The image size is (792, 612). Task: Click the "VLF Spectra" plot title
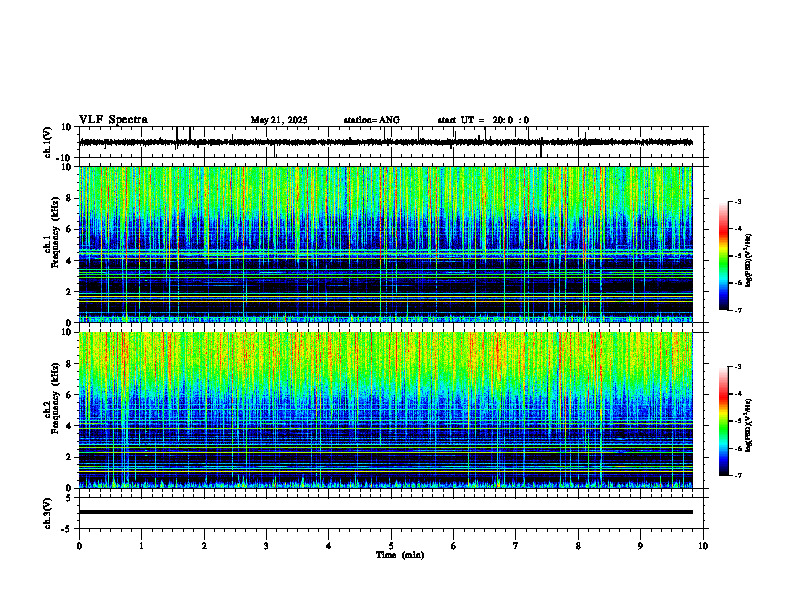(113, 120)
